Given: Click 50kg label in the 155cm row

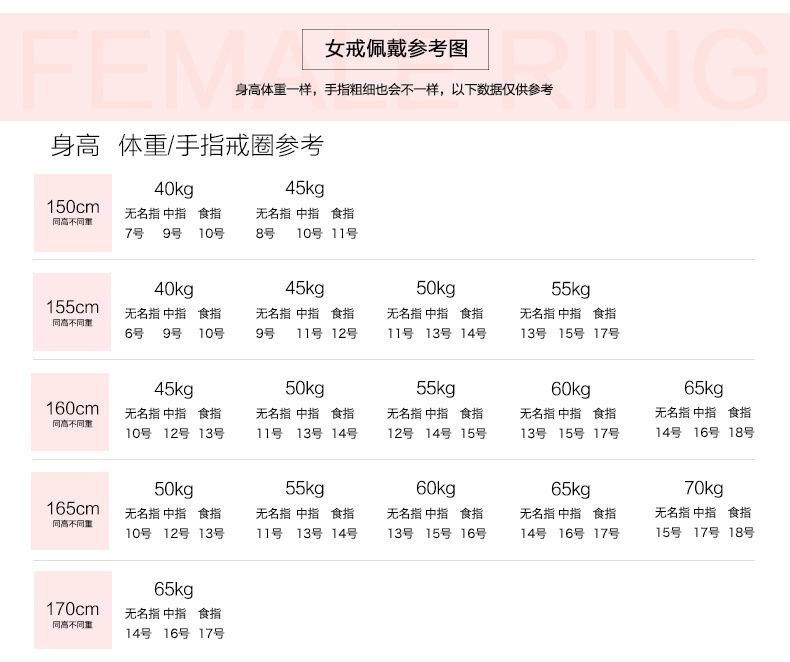Looking at the screenshot, I should tap(436, 288).
